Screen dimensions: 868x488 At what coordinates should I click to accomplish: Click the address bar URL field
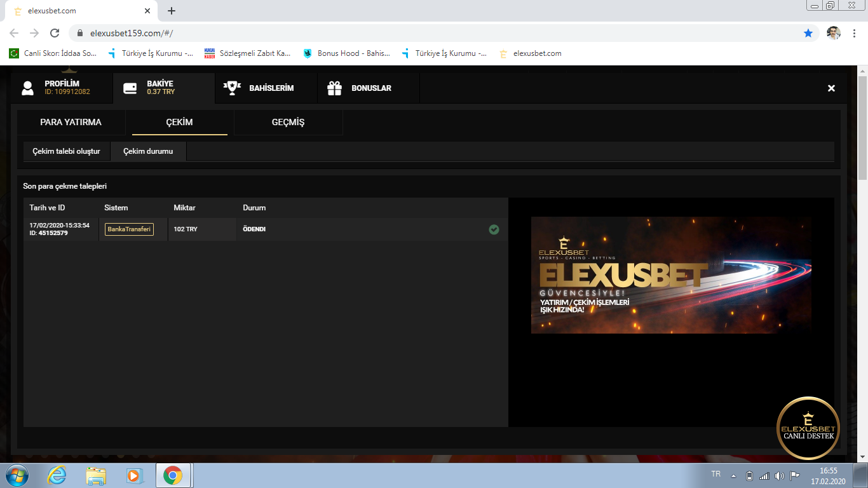(x=381, y=33)
